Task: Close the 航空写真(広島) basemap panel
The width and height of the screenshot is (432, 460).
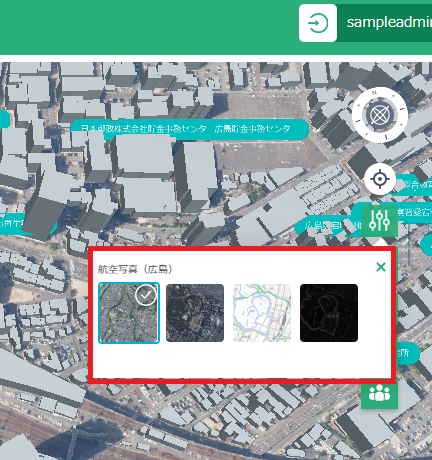Action: coord(381,267)
